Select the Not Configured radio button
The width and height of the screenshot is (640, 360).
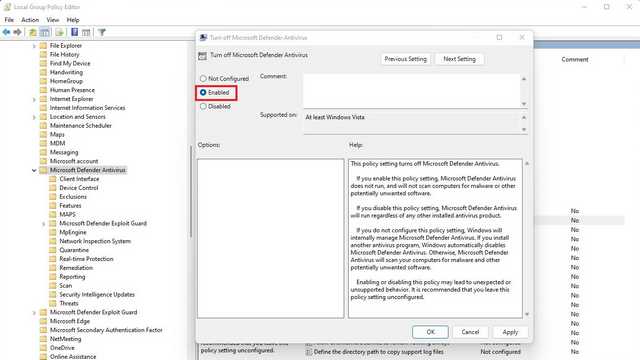coord(203,78)
